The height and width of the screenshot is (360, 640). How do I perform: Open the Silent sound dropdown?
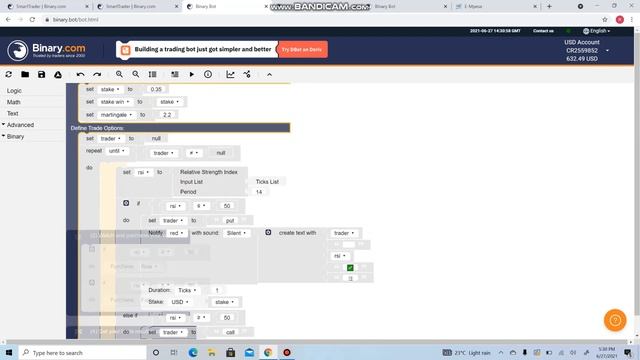(x=236, y=233)
